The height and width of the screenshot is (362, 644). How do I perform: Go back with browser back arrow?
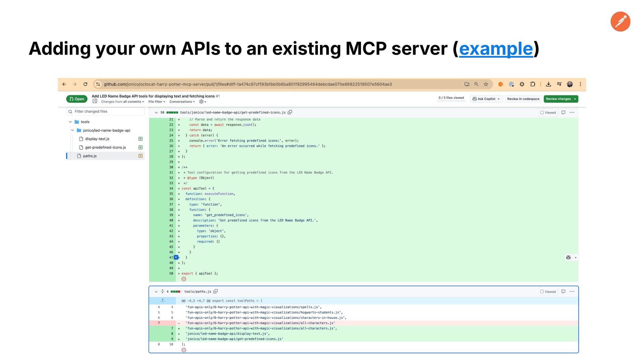coord(64,84)
